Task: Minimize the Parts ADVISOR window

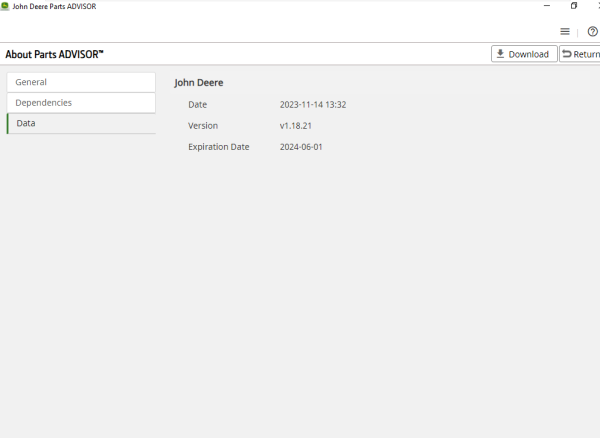Action: pyautogui.click(x=547, y=6)
